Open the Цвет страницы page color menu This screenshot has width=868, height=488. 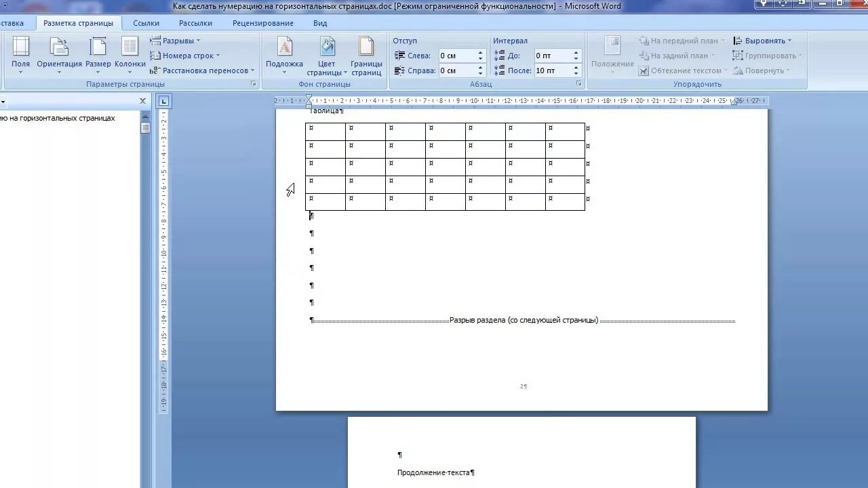[327, 56]
